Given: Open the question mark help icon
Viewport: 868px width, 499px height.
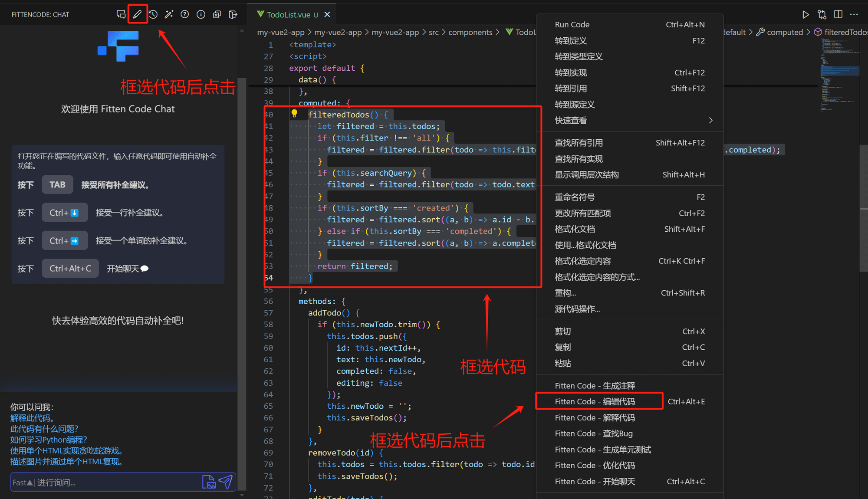Looking at the screenshot, I should [x=185, y=14].
